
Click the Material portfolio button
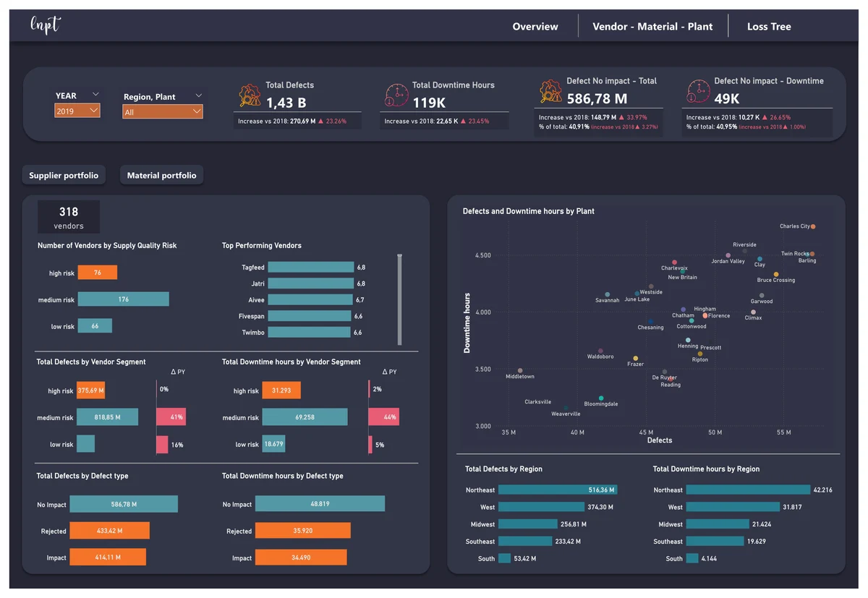pos(161,175)
